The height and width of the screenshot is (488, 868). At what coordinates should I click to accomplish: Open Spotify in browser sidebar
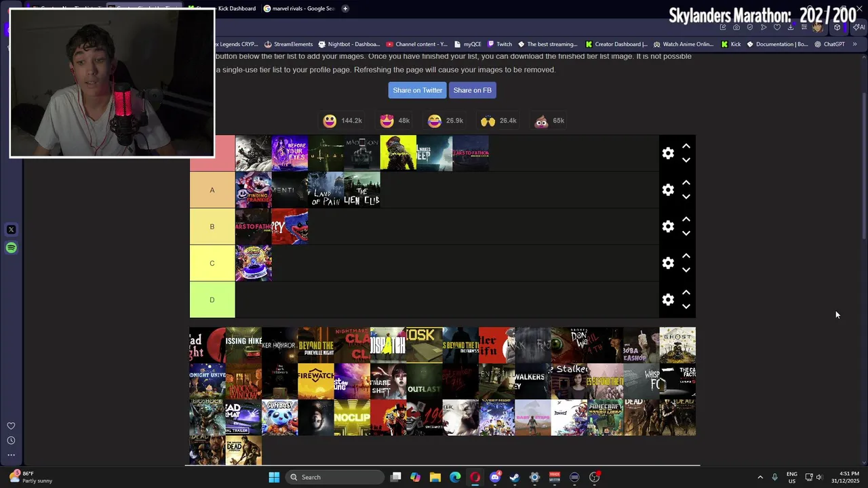(11, 248)
